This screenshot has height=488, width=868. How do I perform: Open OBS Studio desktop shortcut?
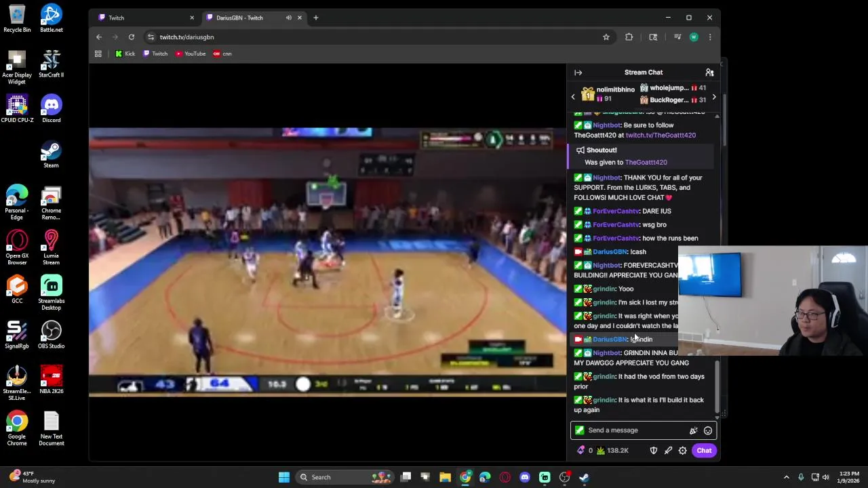[51, 335]
